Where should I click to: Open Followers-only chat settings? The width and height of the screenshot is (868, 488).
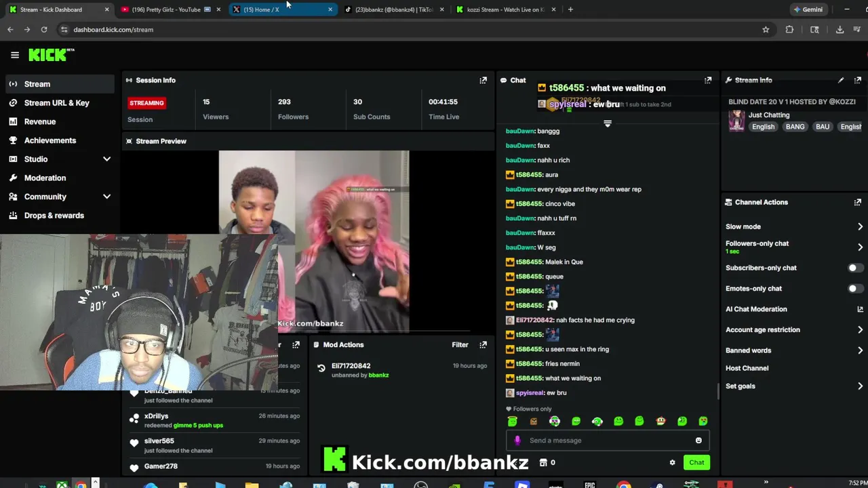pos(793,247)
